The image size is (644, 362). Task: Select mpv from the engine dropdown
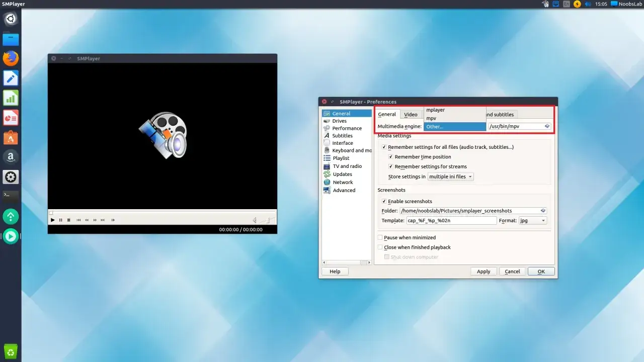(455, 118)
